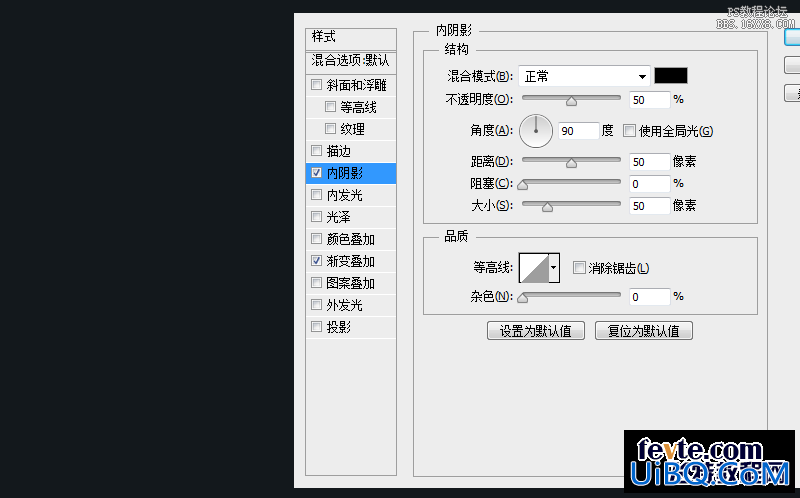Enable the 图案叠加 checkbox
800x498 pixels.
coord(316,282)
